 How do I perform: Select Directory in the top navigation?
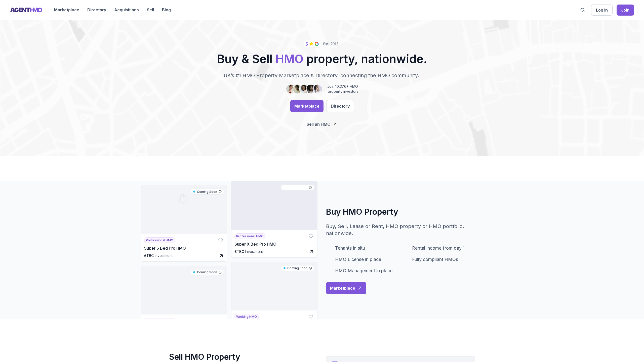[x=97, y=10]
